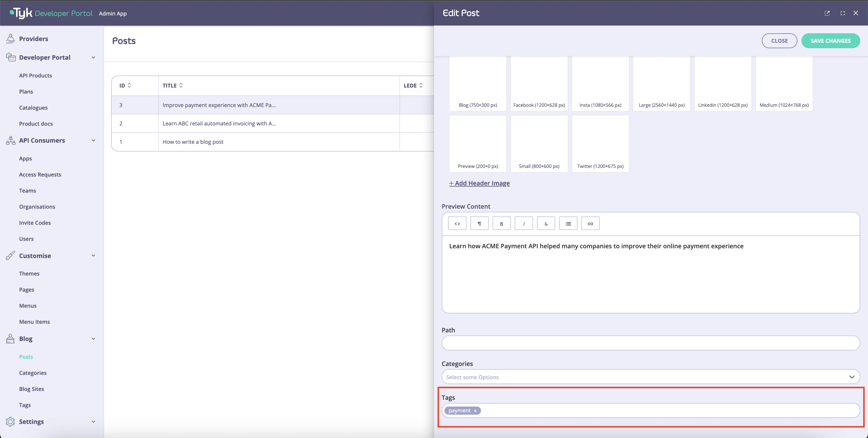
Task: Select the code view icon in Preview Content toolbar
Action: [x=457, y=223]
